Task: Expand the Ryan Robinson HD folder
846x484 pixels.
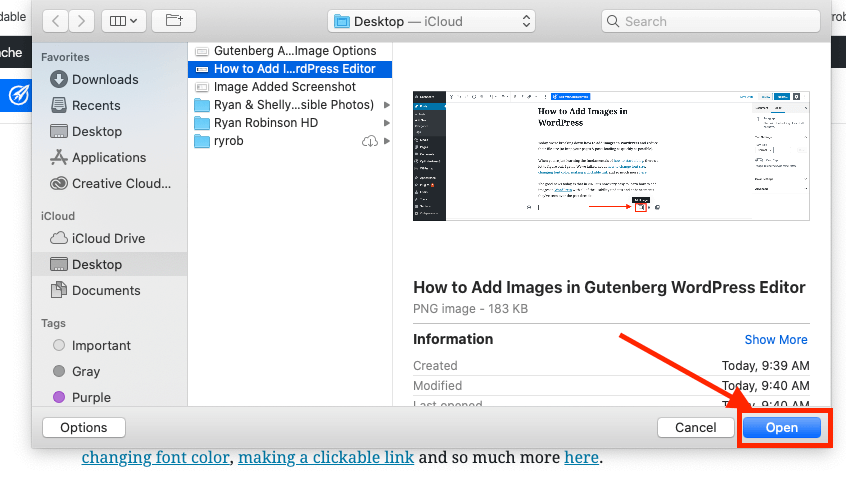Action: pos(266,123)
